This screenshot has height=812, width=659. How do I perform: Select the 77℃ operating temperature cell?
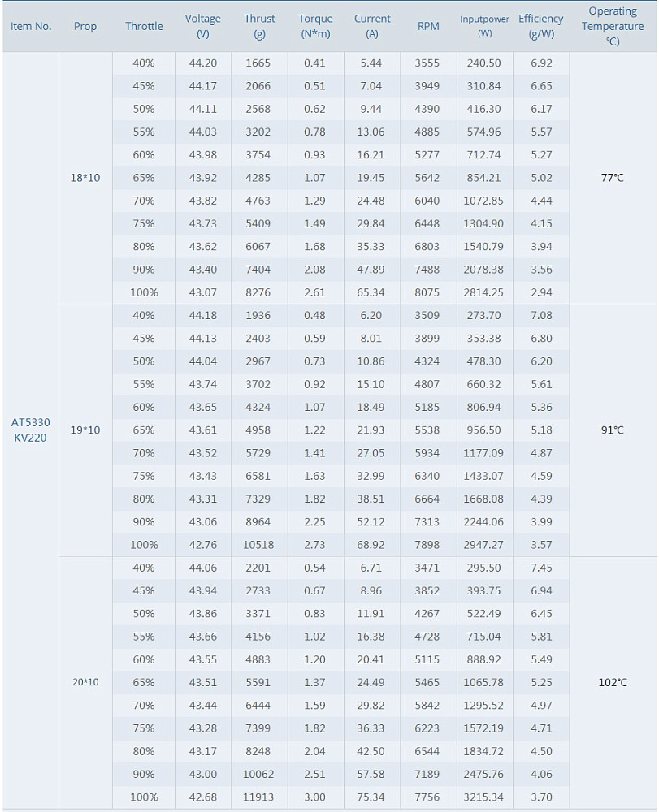(x=613, y=178)
